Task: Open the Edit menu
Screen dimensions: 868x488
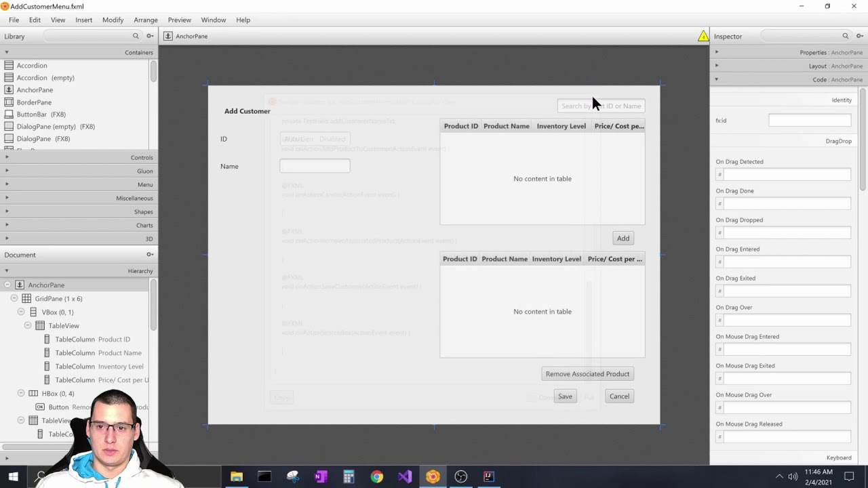Action: coord(35,20)
